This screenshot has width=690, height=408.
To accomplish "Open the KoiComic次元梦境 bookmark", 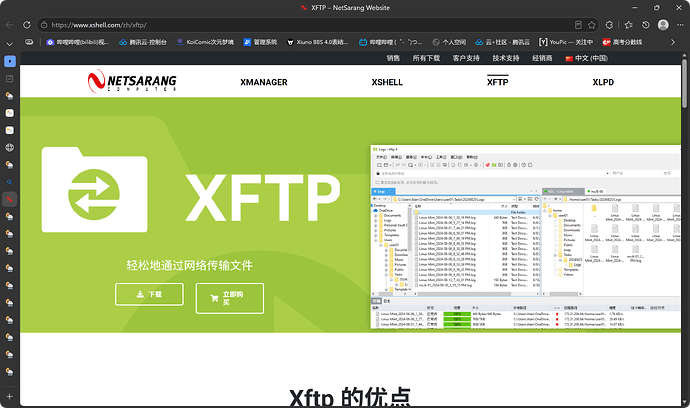I will (x=205, y=42).
